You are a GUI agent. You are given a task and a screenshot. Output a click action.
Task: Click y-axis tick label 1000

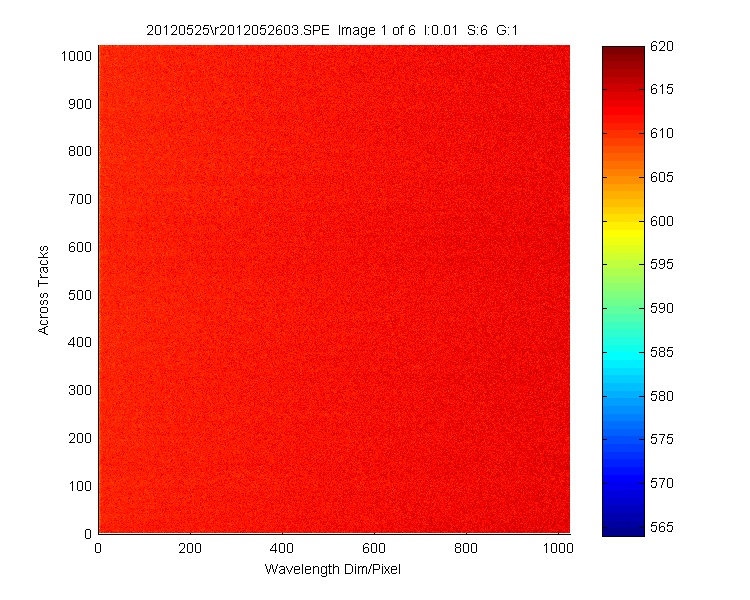pyautogui.click(x=76, y=56)
